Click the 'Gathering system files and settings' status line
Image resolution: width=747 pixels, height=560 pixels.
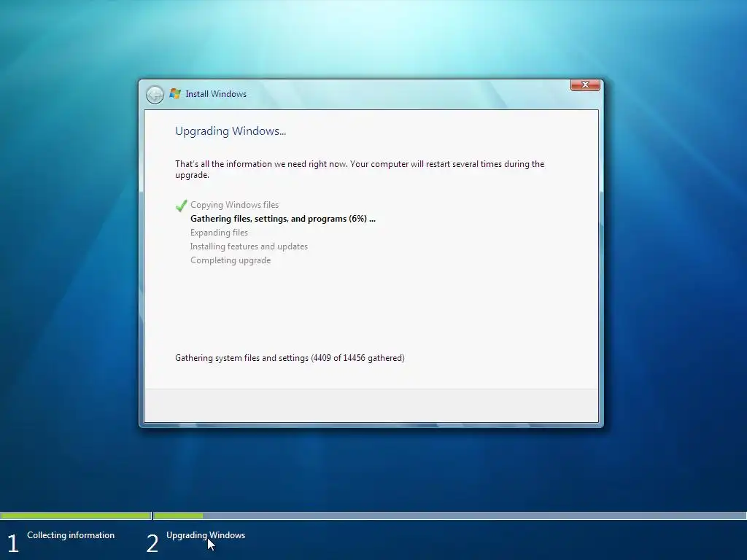click(290, 358)
